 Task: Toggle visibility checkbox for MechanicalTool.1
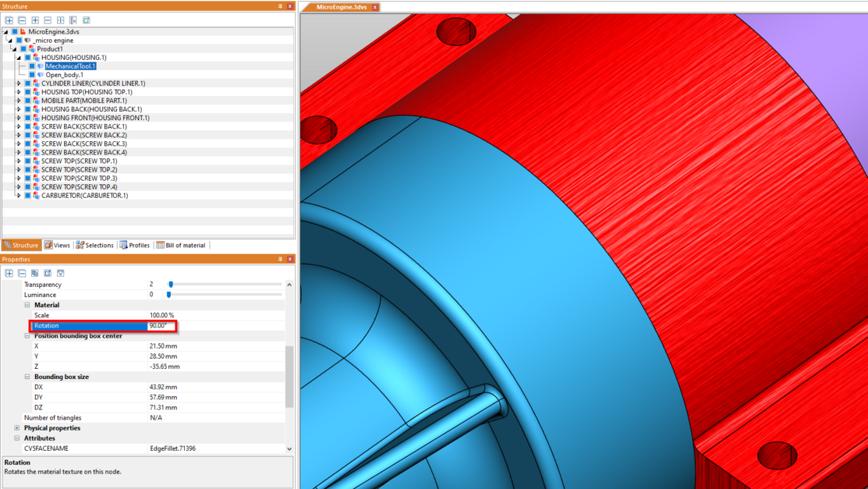click(x=32, y=66)
